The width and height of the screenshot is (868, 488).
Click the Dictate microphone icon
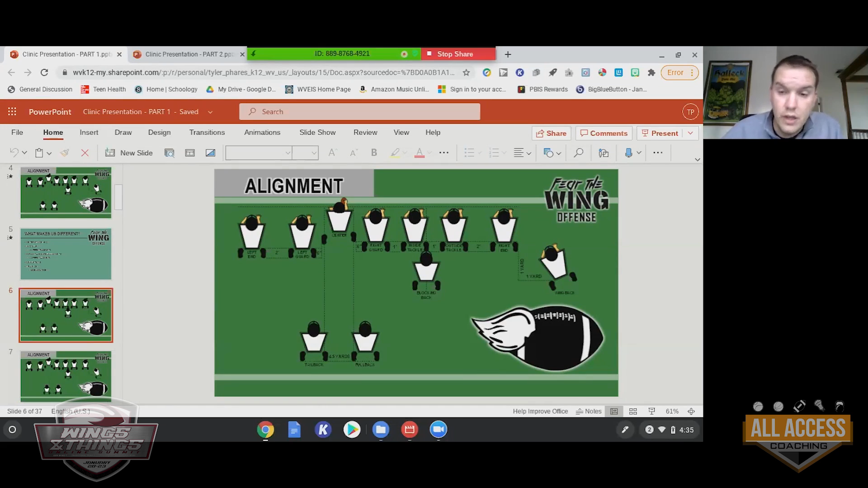628,153
